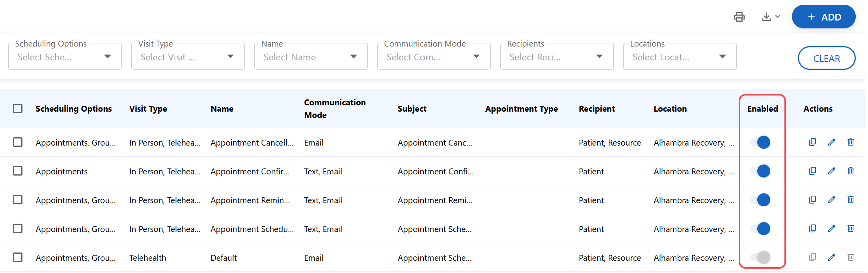This screenshot has height=273, width=868.
Task: Disable the Appointment Cancellation enabled toggle
Action: pos(760,142)
